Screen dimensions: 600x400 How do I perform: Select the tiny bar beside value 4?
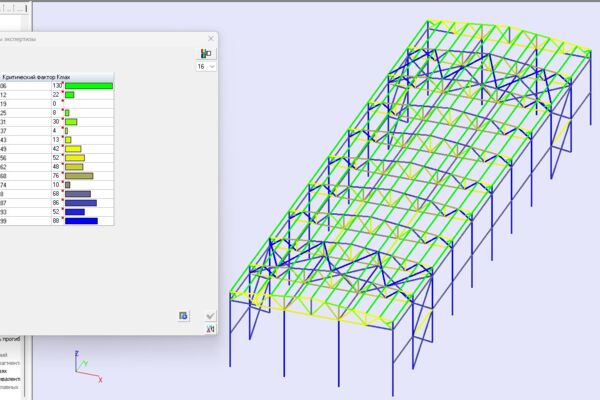[66, 131]
